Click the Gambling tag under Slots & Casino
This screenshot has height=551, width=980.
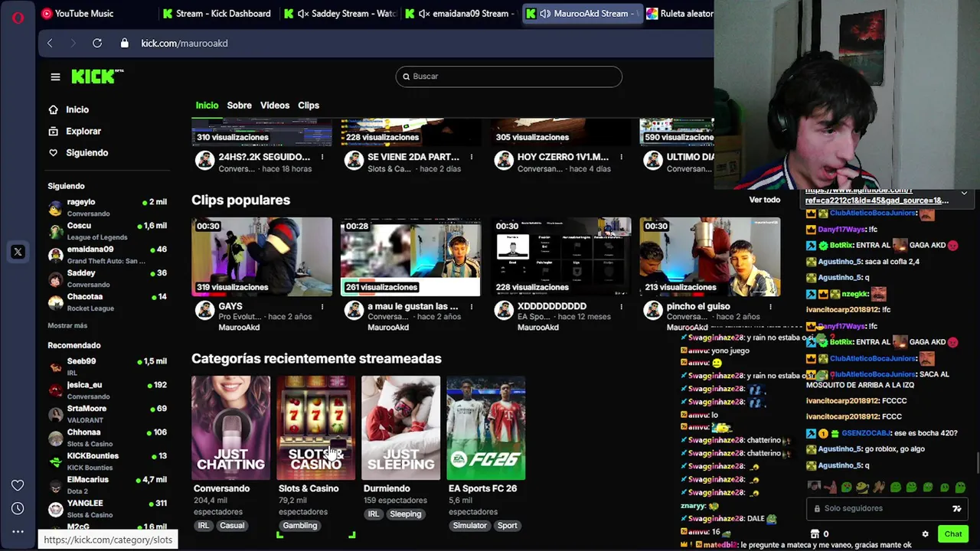point(299,525)
